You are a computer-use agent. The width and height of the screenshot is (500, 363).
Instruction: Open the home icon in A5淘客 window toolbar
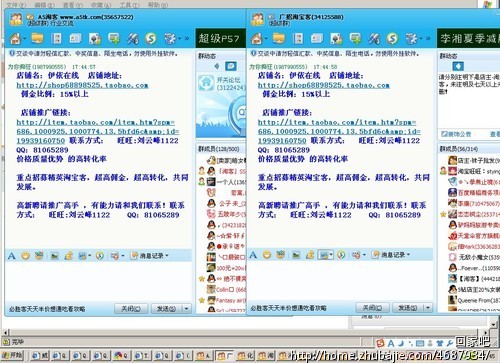(x=15, y=39)
